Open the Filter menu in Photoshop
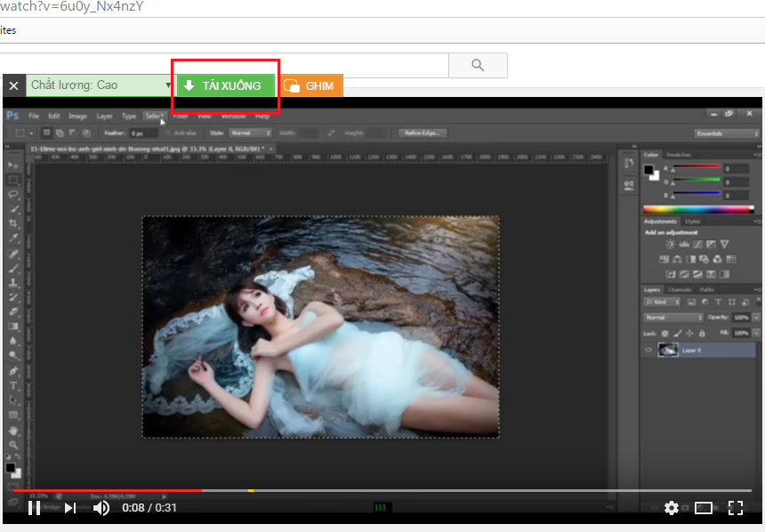 (x=181, y=116)
